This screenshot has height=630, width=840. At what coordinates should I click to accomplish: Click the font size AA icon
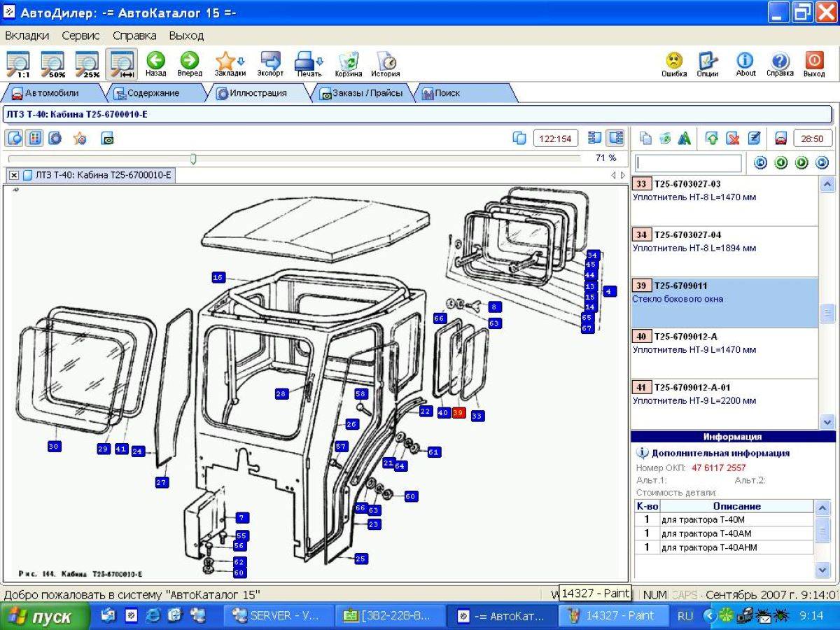point(685,139)
